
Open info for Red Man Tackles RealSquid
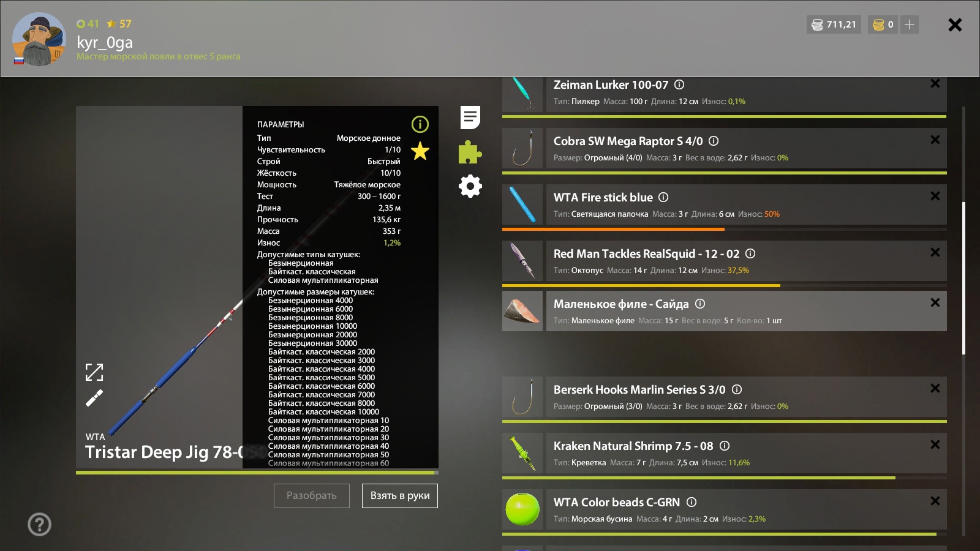pos(750,253)
